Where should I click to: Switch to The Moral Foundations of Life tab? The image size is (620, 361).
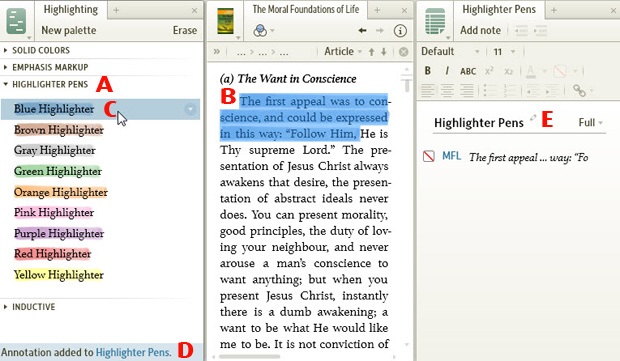306,9
